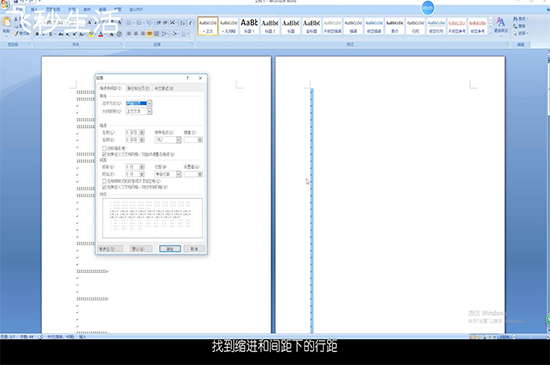Screen dimensions: 550x365
Task: Click the Sort (A-Z) icon
Action: [x=183, y=23]
